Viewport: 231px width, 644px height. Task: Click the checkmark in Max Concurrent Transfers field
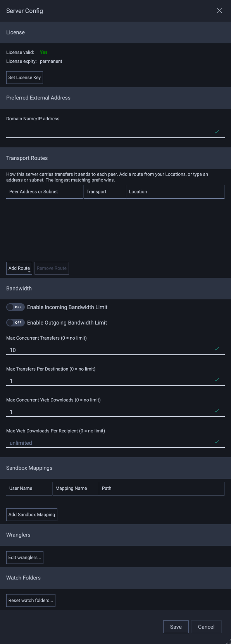(217, 349)
